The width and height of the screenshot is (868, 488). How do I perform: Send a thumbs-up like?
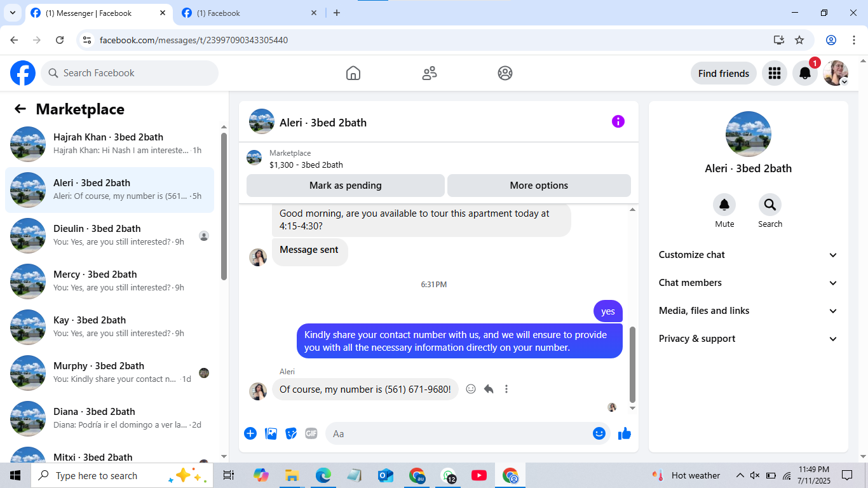pos(625,433)
